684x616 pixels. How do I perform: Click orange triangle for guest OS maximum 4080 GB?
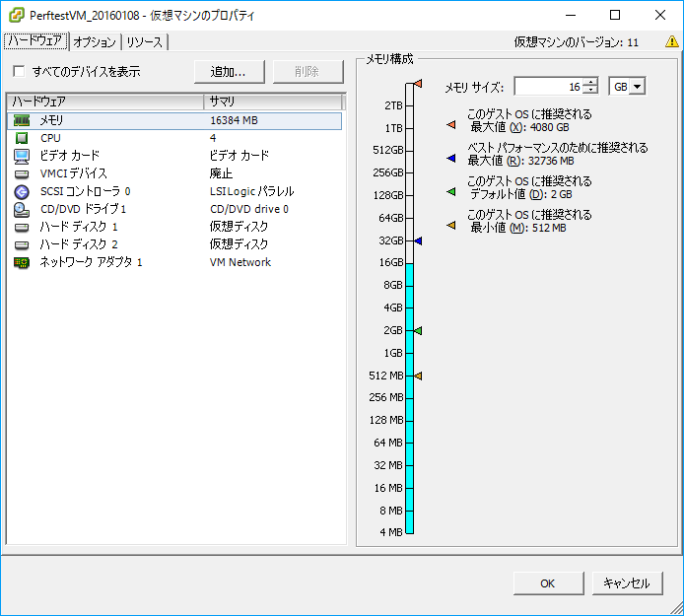(x=451, y=125)
